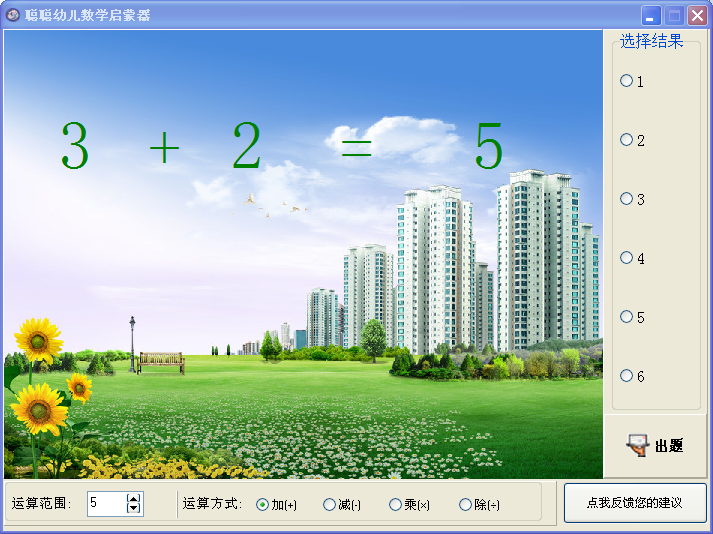Increase 运算范围 with the up arrow

(134, 499)
